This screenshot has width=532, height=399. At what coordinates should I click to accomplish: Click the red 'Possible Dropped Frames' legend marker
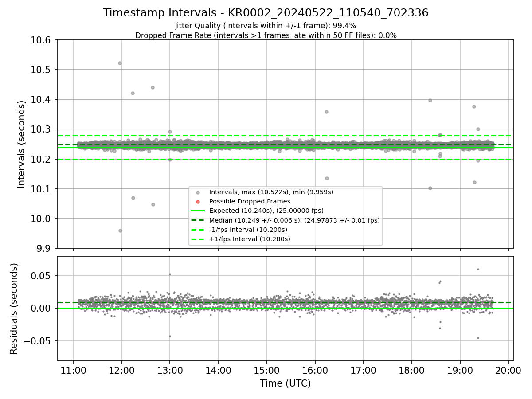[x=198, y=202]
